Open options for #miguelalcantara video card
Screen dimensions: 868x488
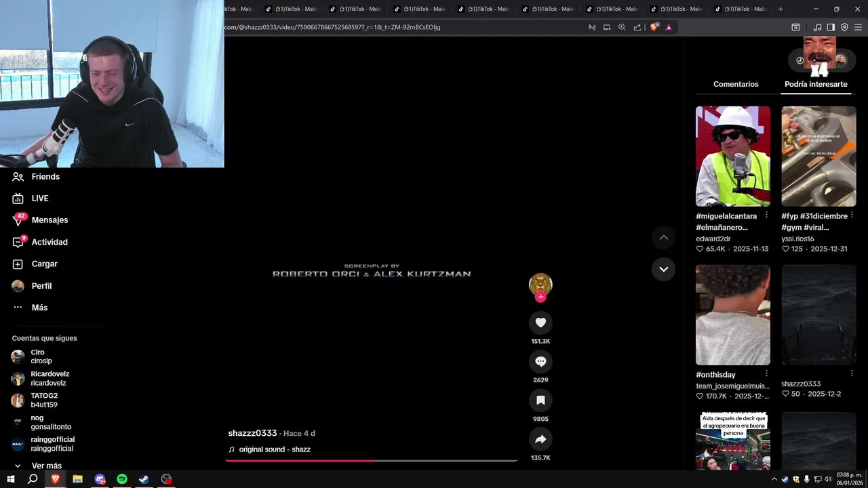coord(766,215)
